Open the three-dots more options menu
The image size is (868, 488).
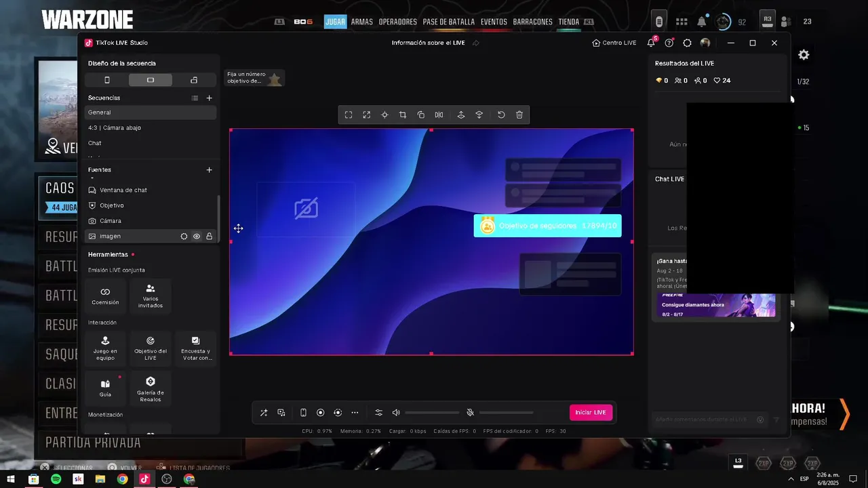355,413
